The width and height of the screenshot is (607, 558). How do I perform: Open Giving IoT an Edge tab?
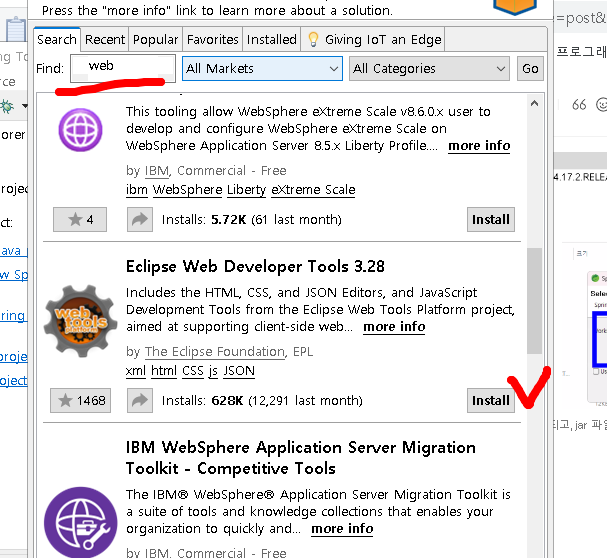[x=373, y=39]
